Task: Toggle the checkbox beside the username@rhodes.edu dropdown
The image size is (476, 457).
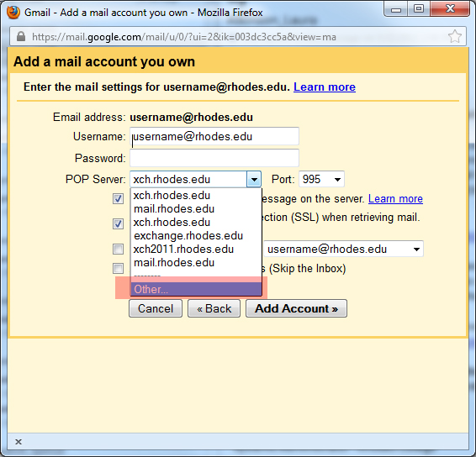Action: [x=118, y=249]
